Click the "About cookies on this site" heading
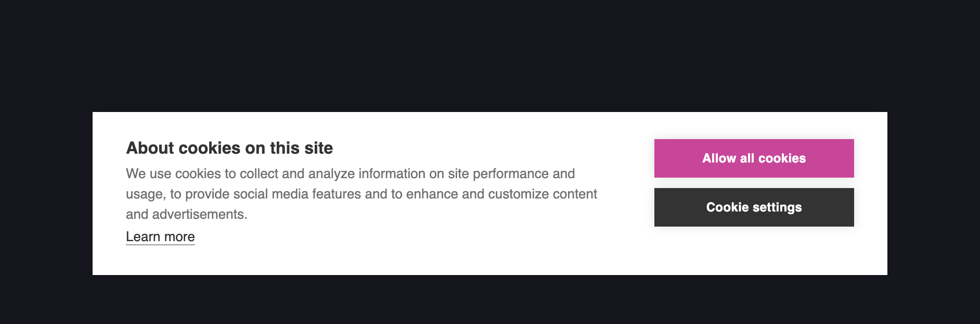The image size is (980, 324). pyautogui.click(x=229, y=148)
